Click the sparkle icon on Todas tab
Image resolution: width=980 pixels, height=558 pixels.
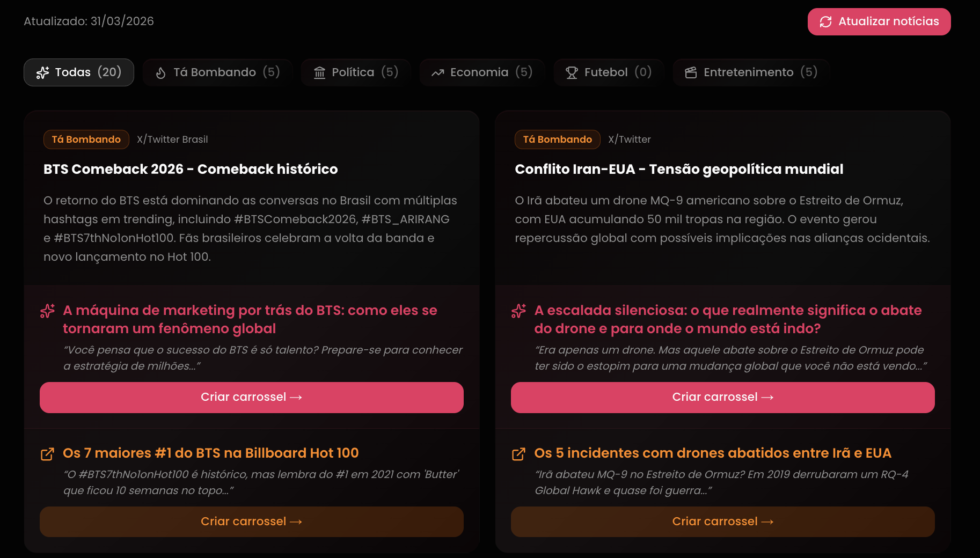click(x=42, y=72)
